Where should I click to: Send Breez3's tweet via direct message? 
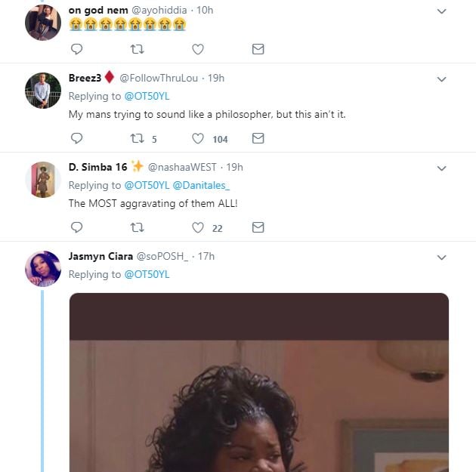point(258,138)
